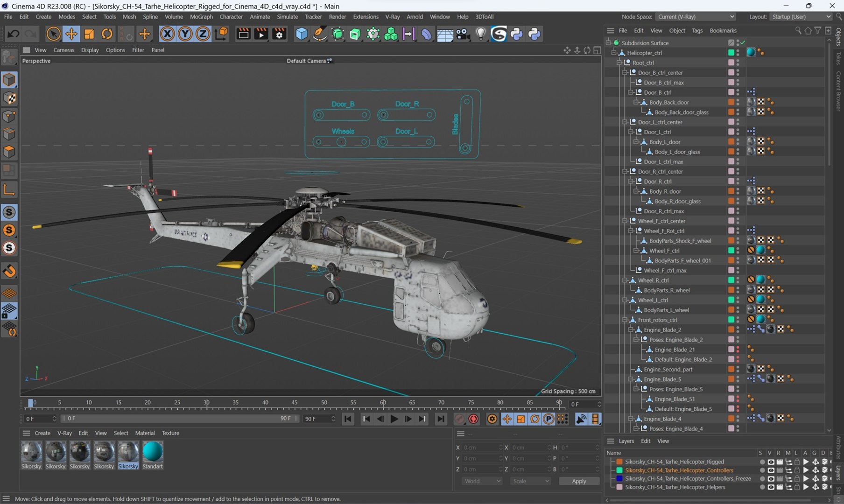This screenshot has width=844, height=504.
Task: Toggle Subdivision Surface enable checkmark
Action: [743, 42]
